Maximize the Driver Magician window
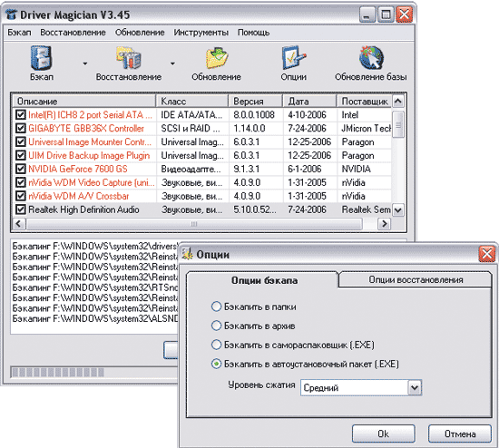Viewport: 499px width, 448px height. [386, 15]
